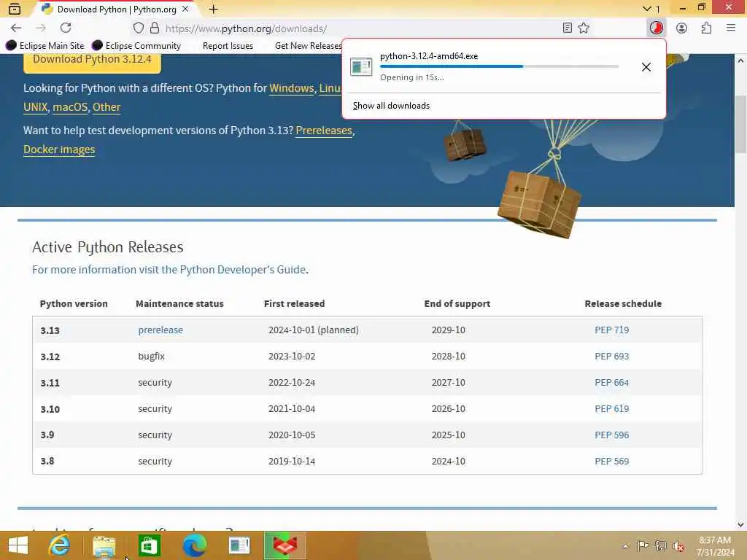Click the bugfix maintenance status cell
The image size is (747, 560).
click(x=151, y=356)
